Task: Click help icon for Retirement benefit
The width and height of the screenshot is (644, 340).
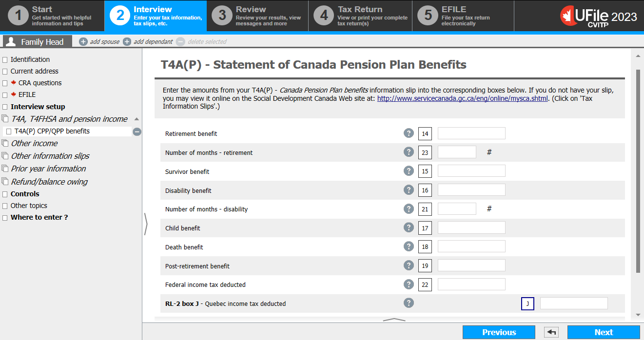Action: (409, 133)
